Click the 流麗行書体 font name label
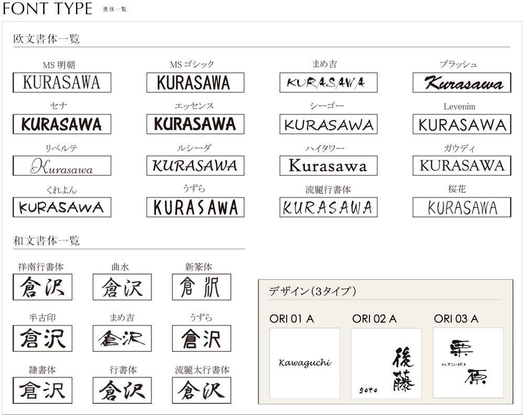This screenshot has height=420, width=524. (x=328, y=190)
